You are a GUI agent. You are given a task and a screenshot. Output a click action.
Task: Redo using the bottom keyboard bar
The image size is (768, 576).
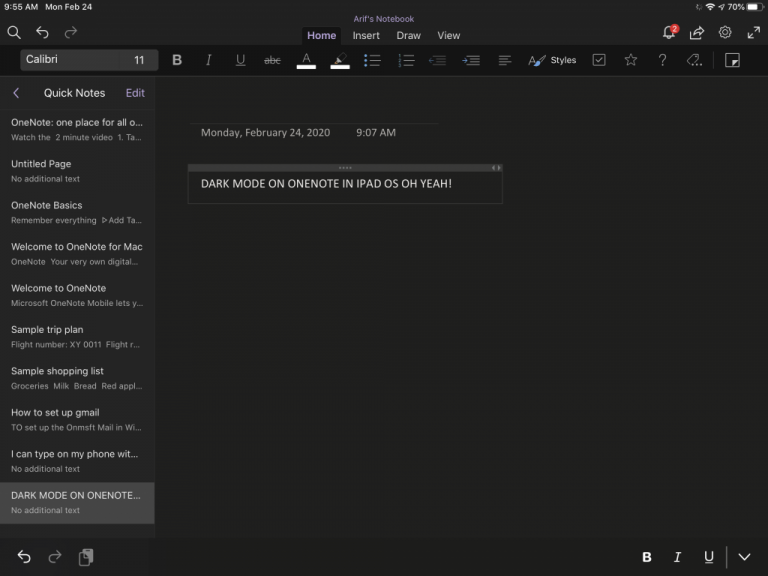coord(55,557)
